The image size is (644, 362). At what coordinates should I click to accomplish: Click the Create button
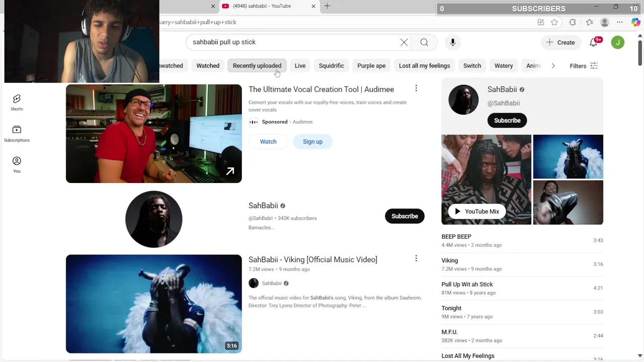[560, 42]
